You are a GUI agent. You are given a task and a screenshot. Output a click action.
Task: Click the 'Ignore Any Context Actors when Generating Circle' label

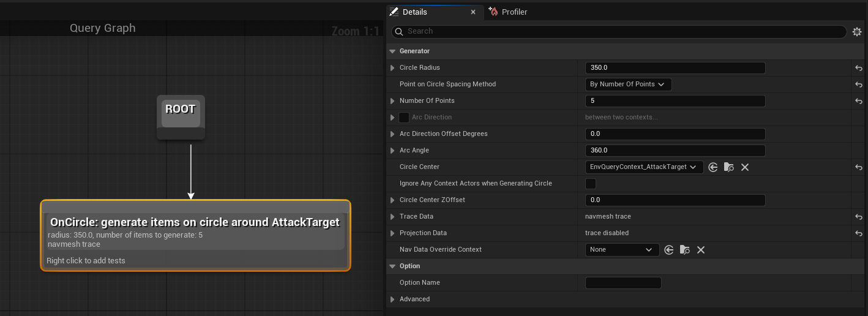[x=476, y=184]
